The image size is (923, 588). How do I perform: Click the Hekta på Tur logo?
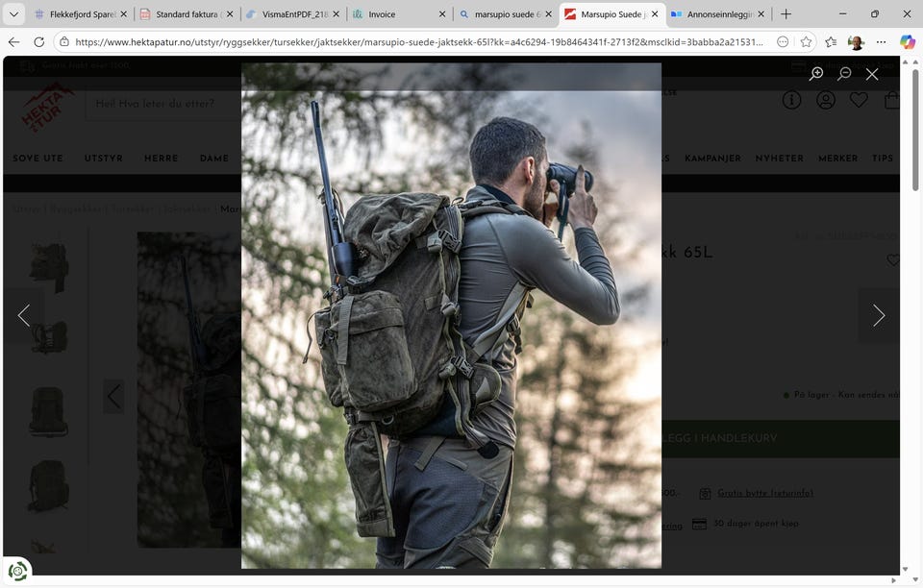tap(46, 107)
